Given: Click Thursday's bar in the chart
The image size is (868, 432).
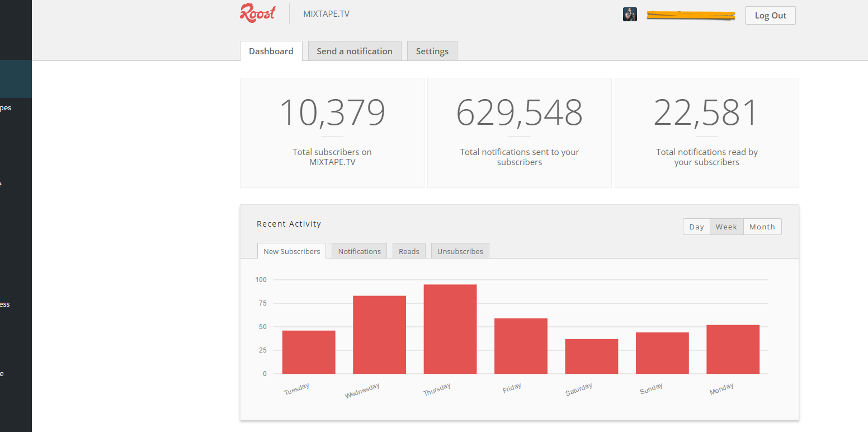Looking at the screenshot, I should 450,327.
